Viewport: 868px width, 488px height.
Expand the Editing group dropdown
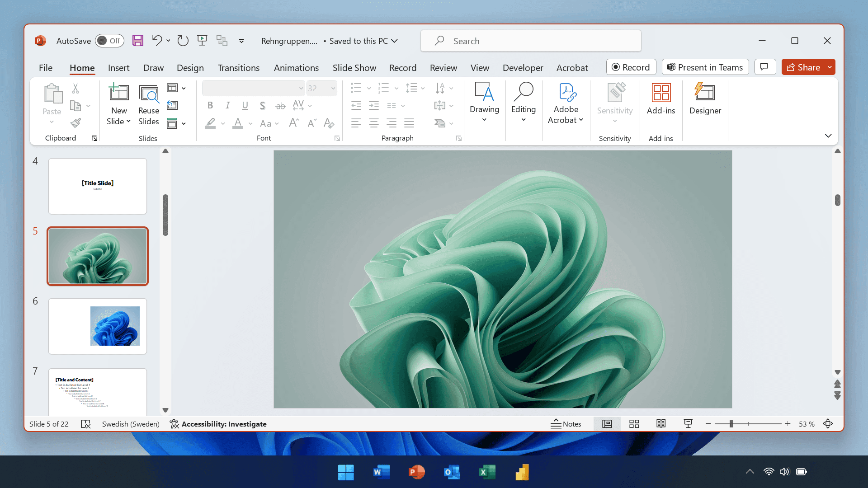pyautogui.click(x=524, y=120)
